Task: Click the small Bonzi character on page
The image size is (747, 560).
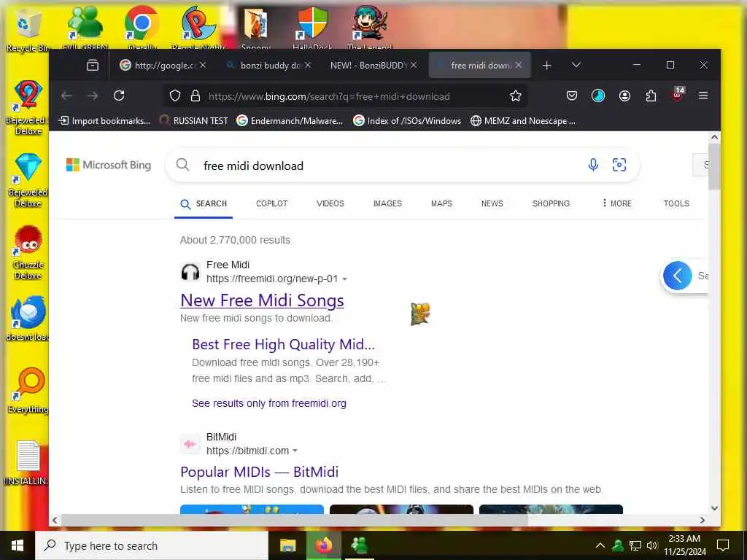Action: click(x=420, y=314)
